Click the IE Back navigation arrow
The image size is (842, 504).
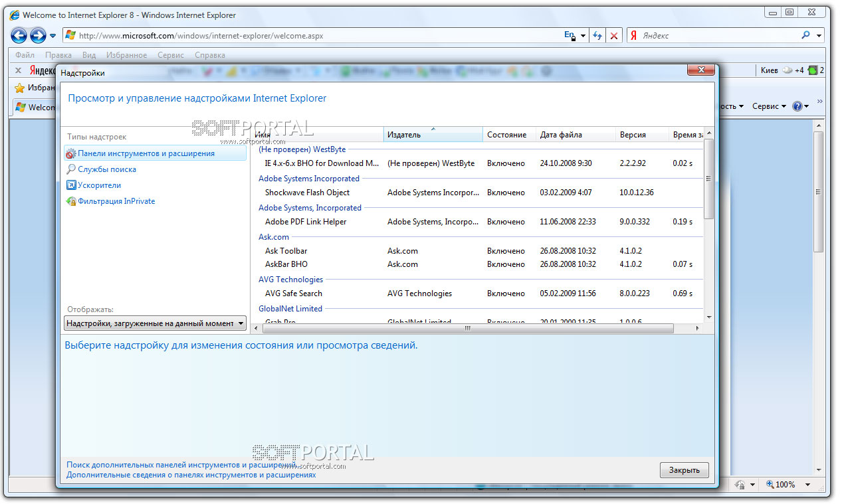19,35
